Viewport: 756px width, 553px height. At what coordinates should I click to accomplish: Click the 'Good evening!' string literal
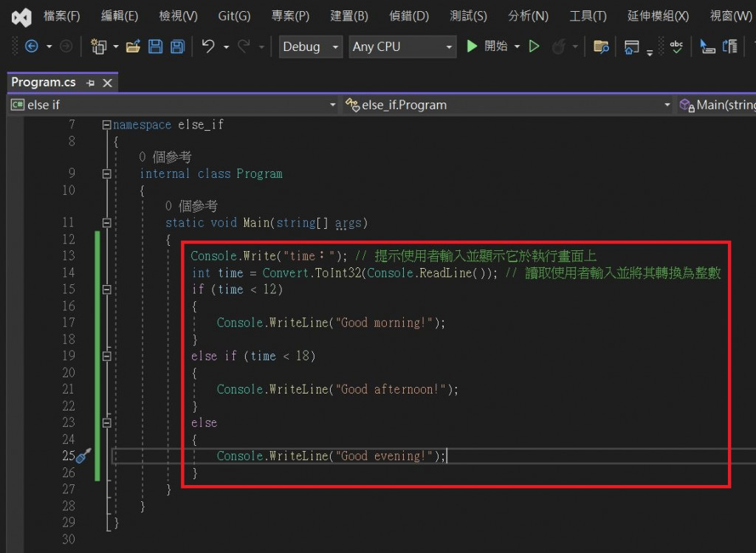(384, 456)
